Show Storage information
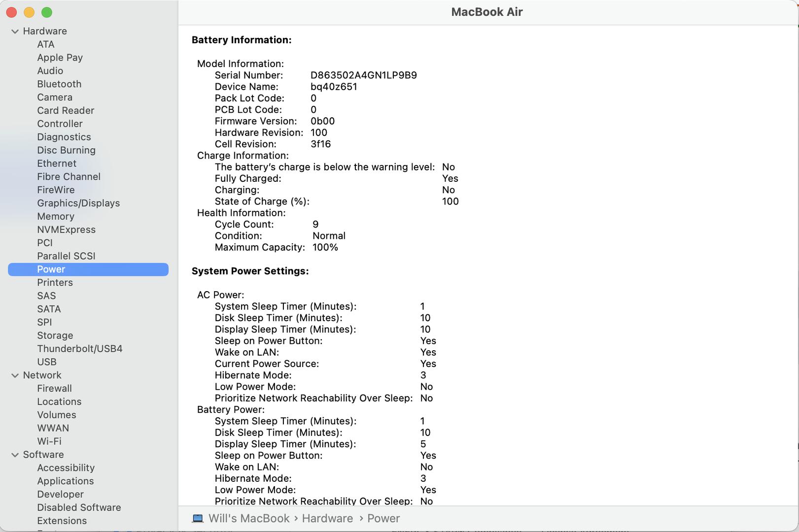The height and width of the screenshot is (532, 799). point(55,335)
